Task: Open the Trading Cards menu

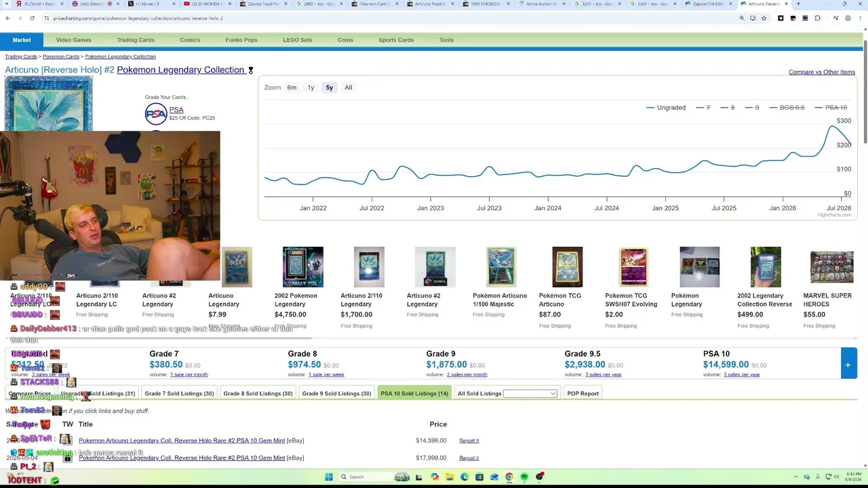Action: [136, 40]
